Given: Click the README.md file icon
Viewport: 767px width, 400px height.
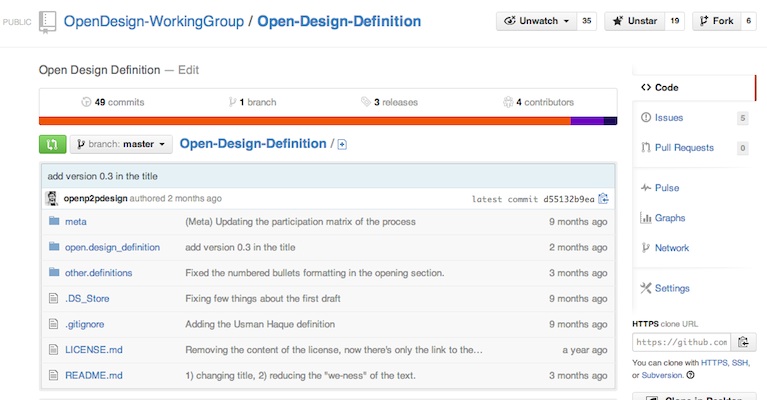Looking at the screenshot, I should coord(53,375).
